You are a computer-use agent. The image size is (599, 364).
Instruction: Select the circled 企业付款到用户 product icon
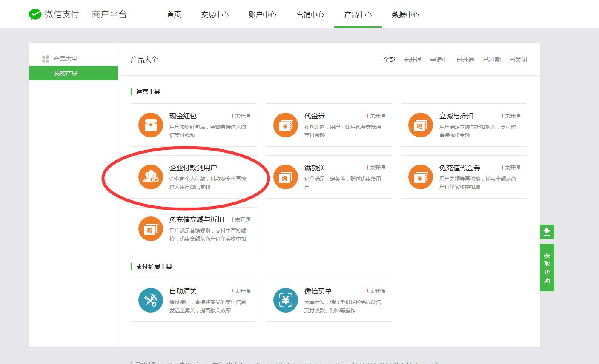tap(150, 177)
